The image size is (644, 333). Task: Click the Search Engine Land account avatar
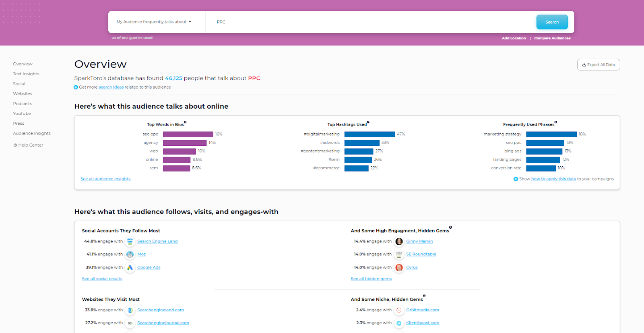(130, 242)
